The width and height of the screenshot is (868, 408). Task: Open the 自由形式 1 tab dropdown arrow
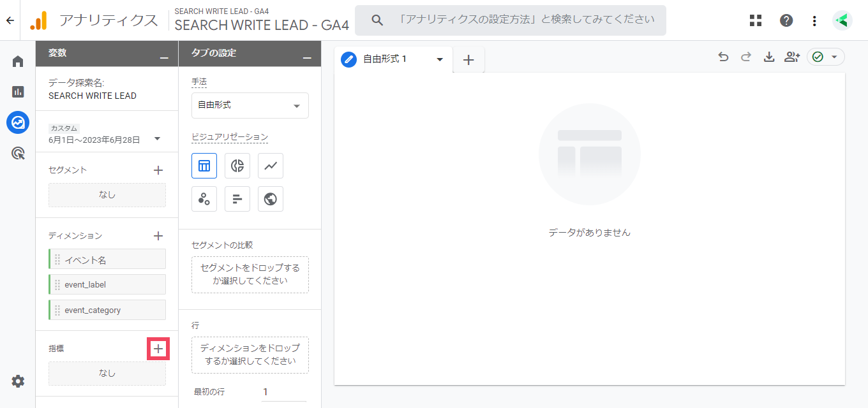440,59
